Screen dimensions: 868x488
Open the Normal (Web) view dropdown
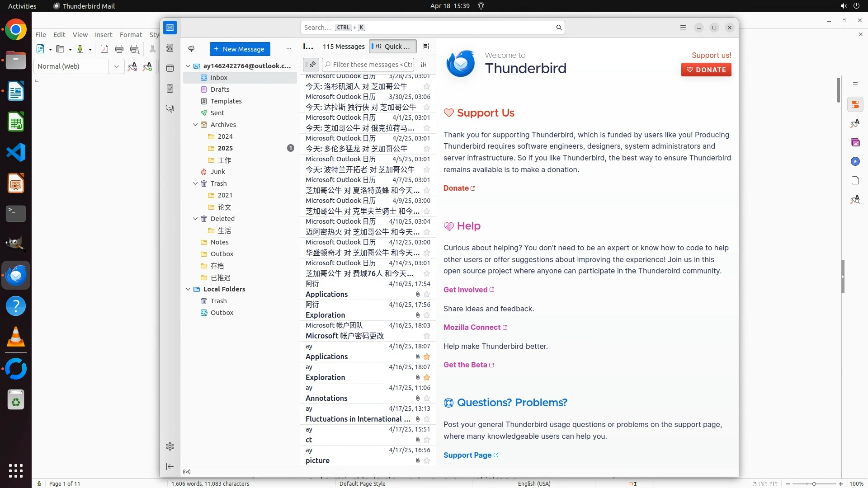pos(117,66)
